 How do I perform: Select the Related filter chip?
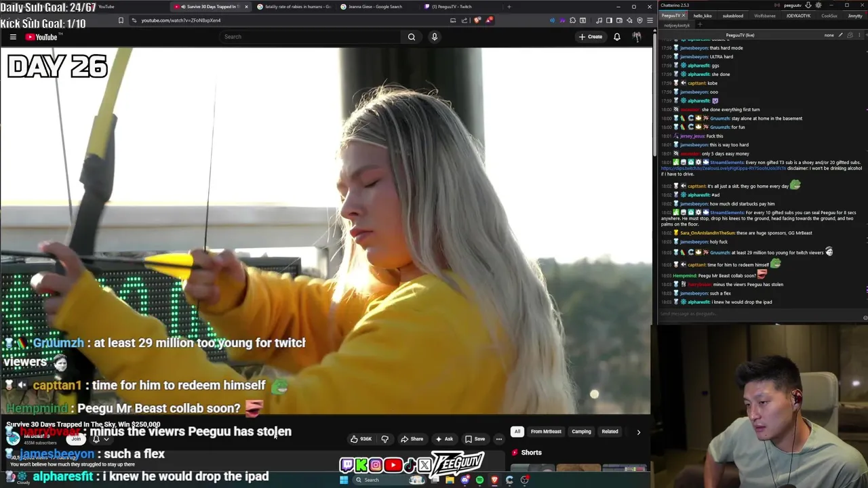pyautogui.click(x=610, y=432)
